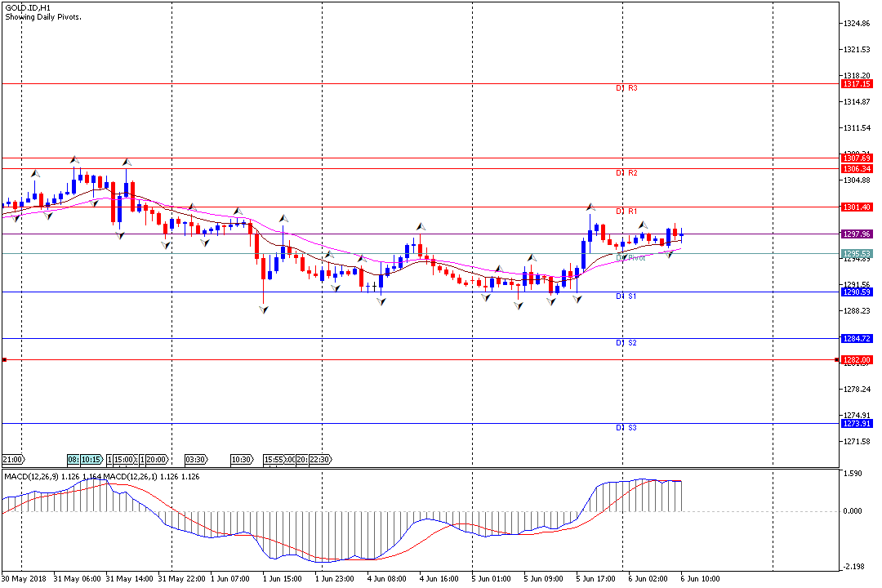Click the 31 May 06:00 time label
The width and height of the screenshot is (882, 588).
[77, 579]
